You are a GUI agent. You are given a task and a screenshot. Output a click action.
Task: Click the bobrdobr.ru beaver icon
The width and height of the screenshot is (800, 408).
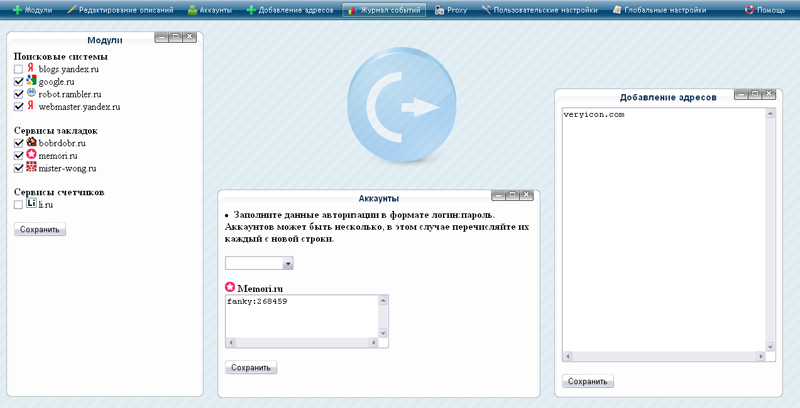pos(32,142)
